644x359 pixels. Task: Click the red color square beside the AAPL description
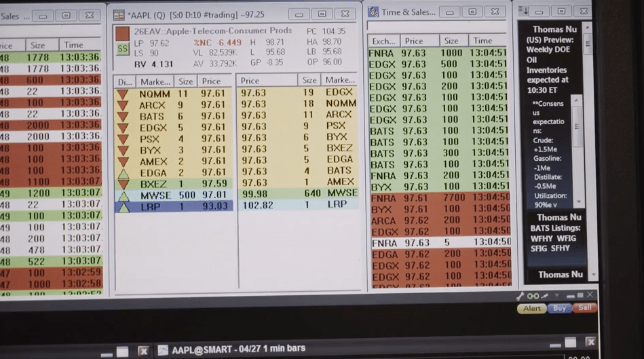pyautogui.click(x=122, y=33)
